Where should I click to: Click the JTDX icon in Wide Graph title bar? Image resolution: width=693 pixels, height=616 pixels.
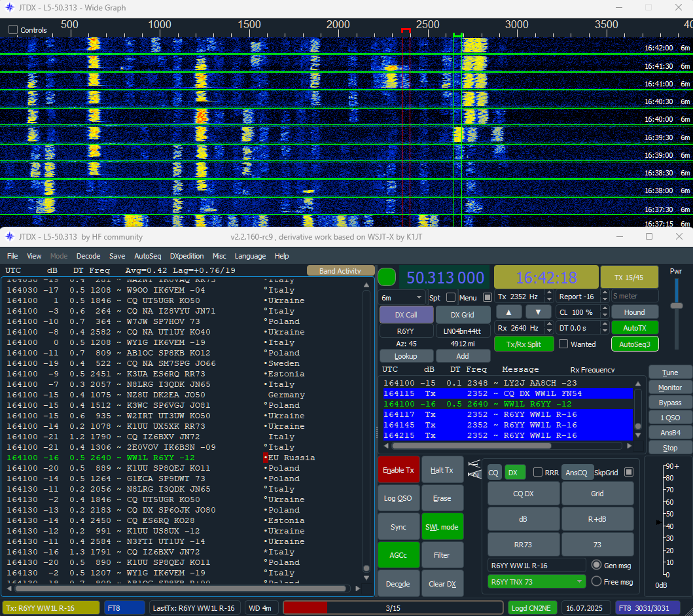tap(10, 7)
